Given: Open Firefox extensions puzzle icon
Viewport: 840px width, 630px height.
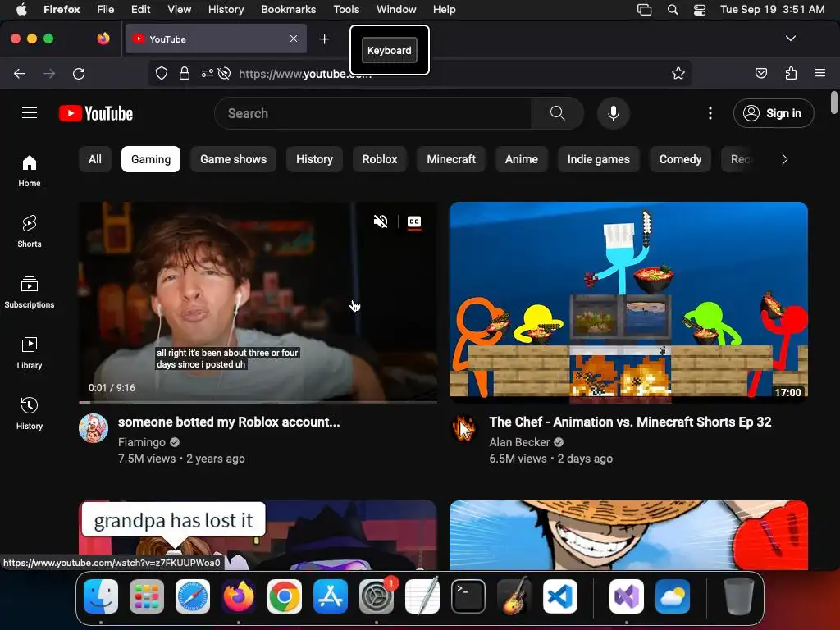Looking at the screenshot, I should click(791, 73).
